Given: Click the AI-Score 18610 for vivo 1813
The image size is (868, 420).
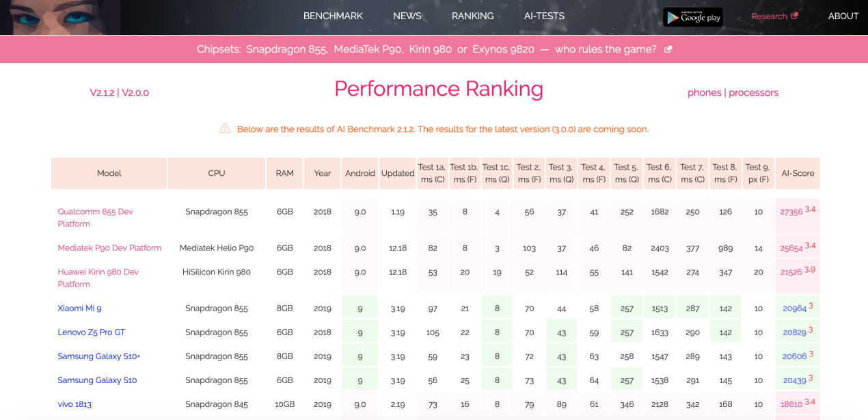Looking at the screenshot, I should [x=791, y=404].
